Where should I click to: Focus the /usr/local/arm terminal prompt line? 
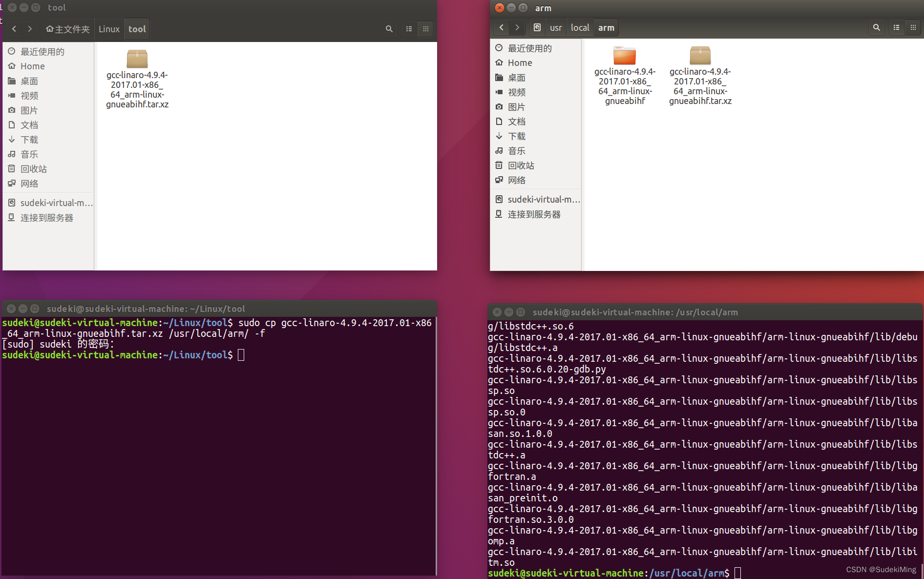[614, 573]
